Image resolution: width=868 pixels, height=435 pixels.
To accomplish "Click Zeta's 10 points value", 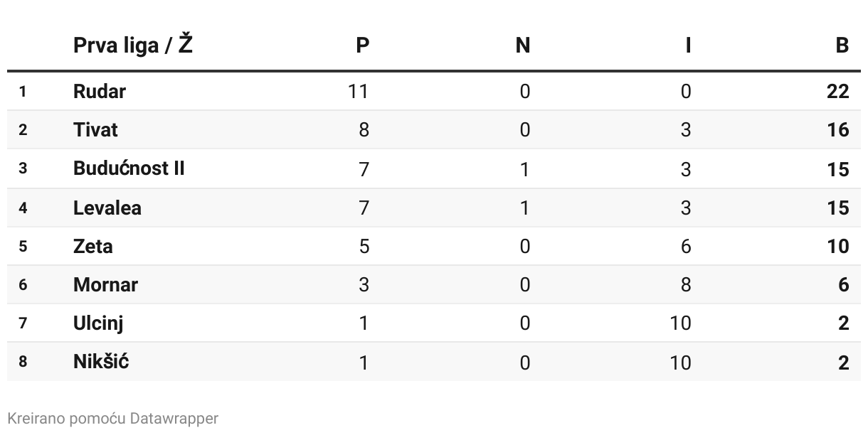I will pos(837,247).
